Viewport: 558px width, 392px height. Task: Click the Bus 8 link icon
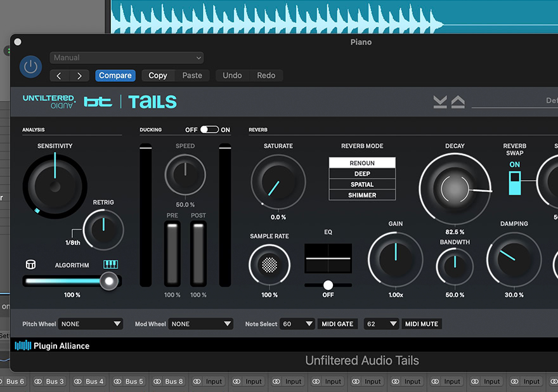point(157,381)
